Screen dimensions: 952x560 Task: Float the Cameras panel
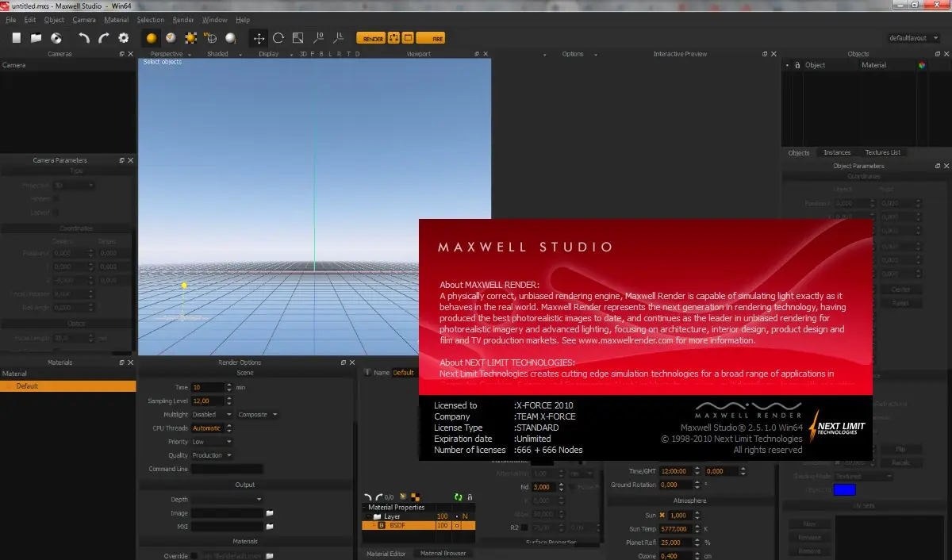tap(121, 54)
